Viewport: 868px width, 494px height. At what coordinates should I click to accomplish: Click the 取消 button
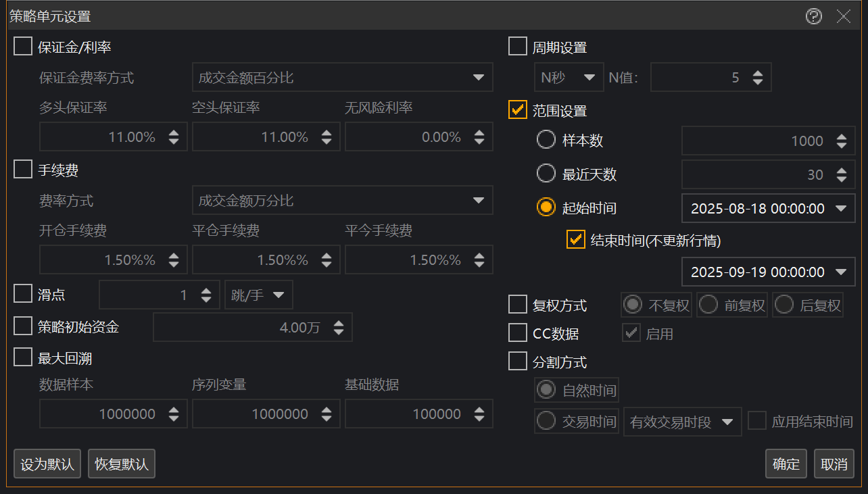tap(834, 464)
